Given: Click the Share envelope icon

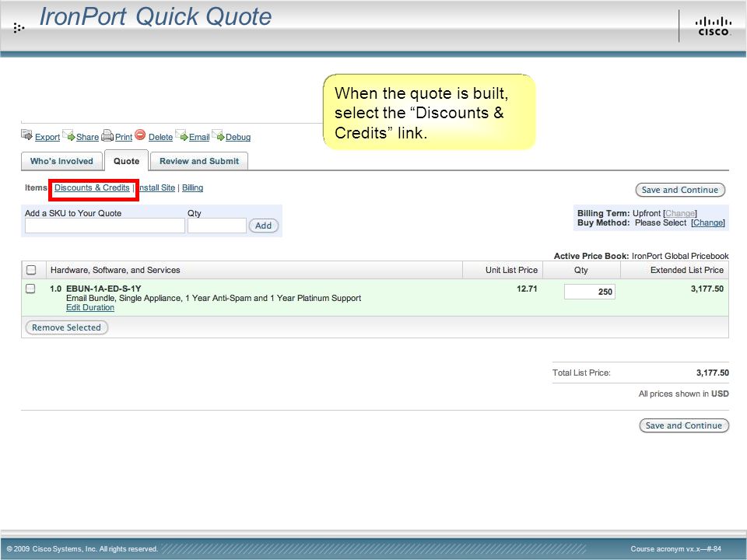Looking at the screenshot, I should point(68,135).
